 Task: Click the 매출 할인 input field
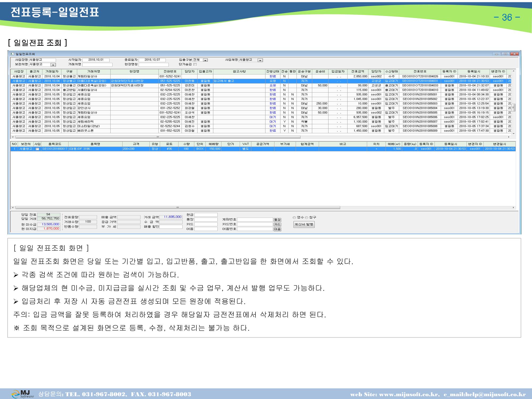[171, 227]
